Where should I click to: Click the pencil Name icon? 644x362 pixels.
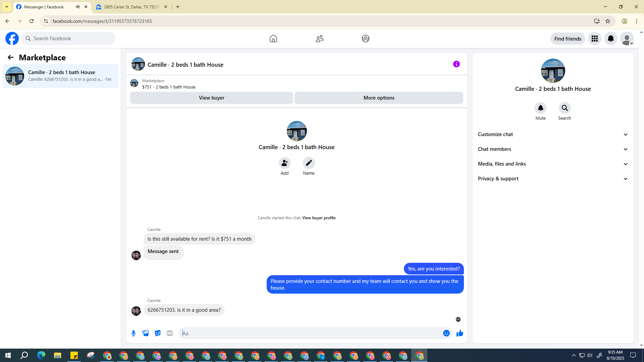tap(309, 163)
